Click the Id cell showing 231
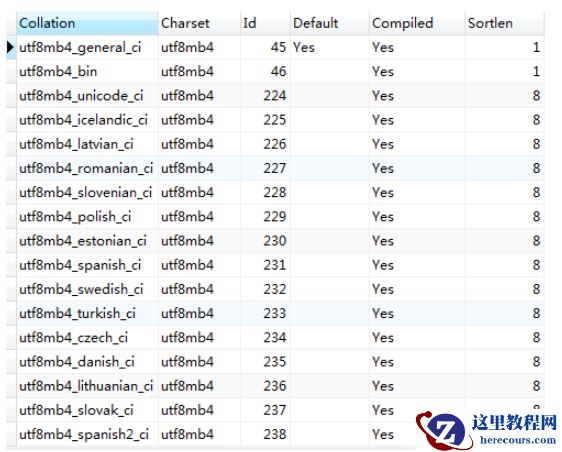The width and height of the screenshot is (562, 452). [x=265, y=265]
